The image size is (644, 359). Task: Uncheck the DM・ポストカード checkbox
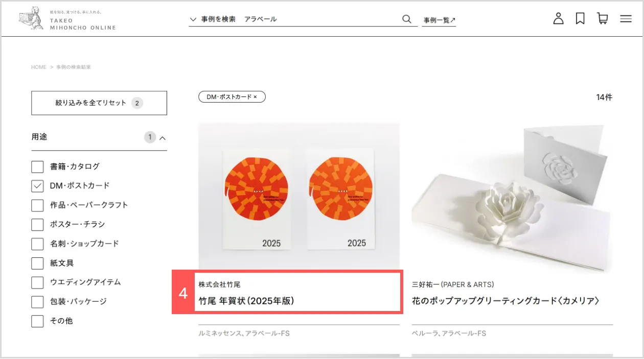(37, 186)
